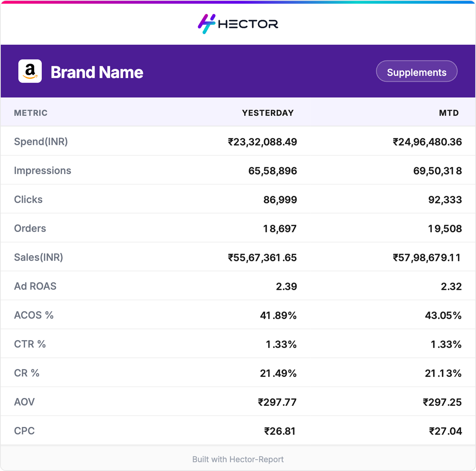Select MTD ACOS value 43.05%
Viewport: 476px width, 471px height.
[443, 315]
